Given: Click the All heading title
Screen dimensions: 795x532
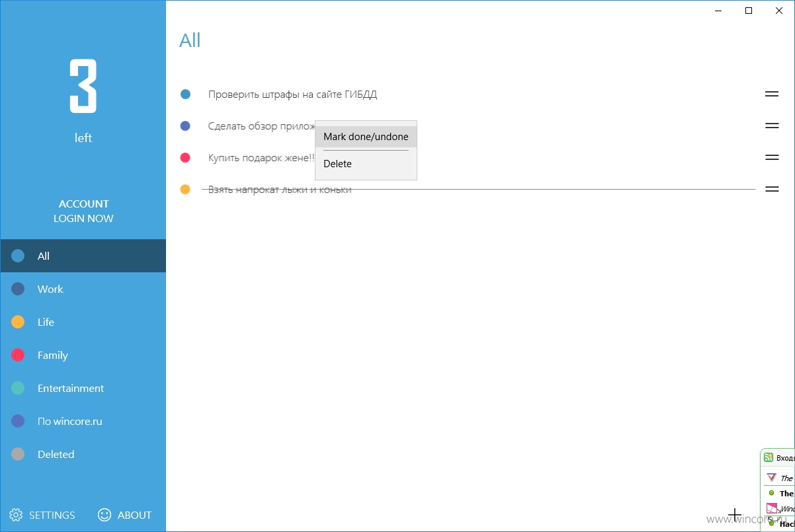Looking at the screenshot, I should coord(190,40).
